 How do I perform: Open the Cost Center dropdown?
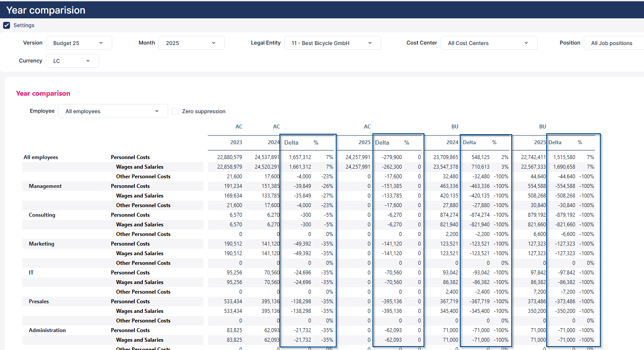489,43
